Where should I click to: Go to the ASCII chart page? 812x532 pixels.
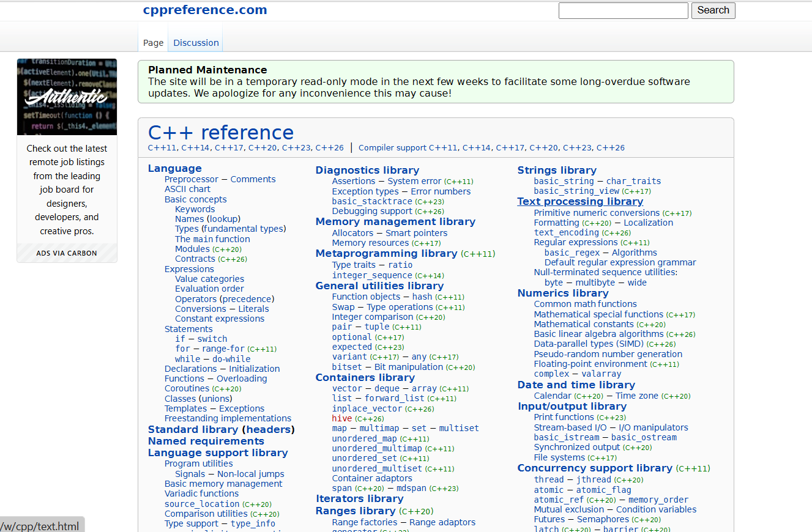tap(187, 189)
